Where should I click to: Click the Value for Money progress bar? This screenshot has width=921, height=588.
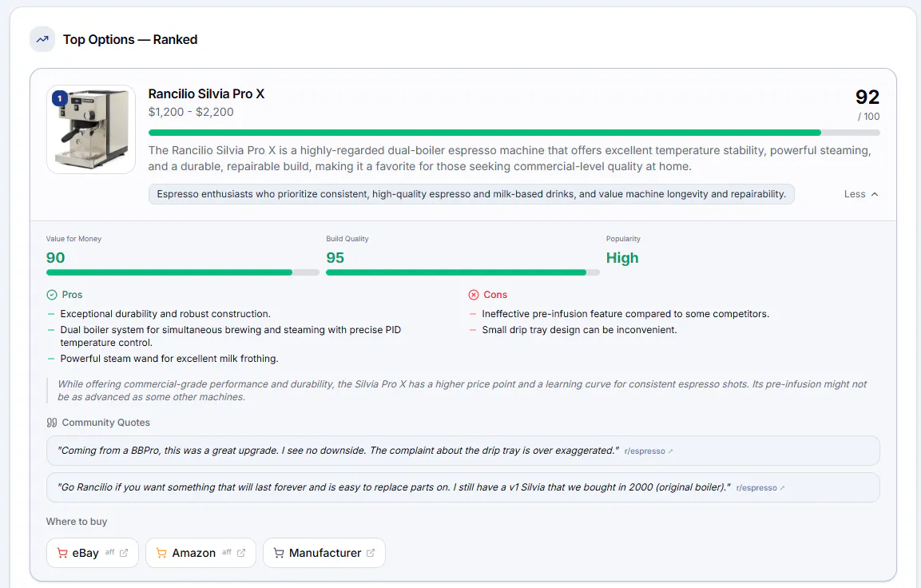[183, 272]
